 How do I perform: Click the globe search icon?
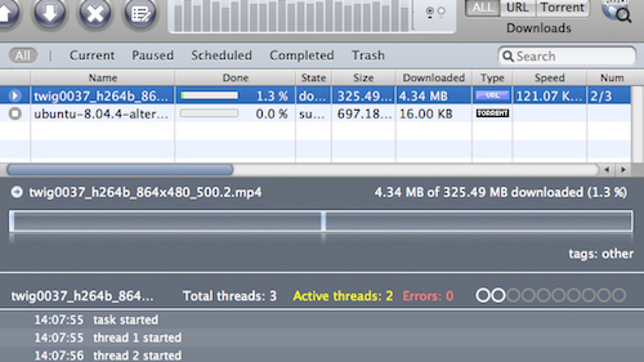pos(616,11)
